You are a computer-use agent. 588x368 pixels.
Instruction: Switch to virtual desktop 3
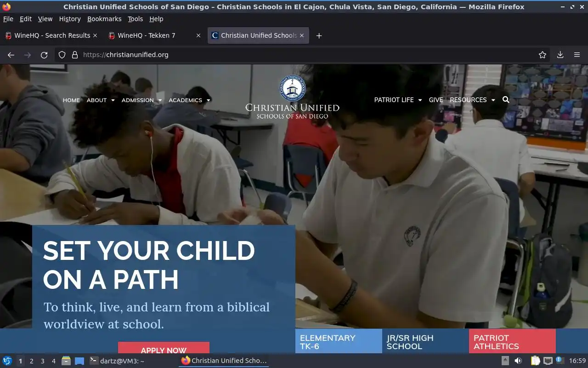pos(42,361)
